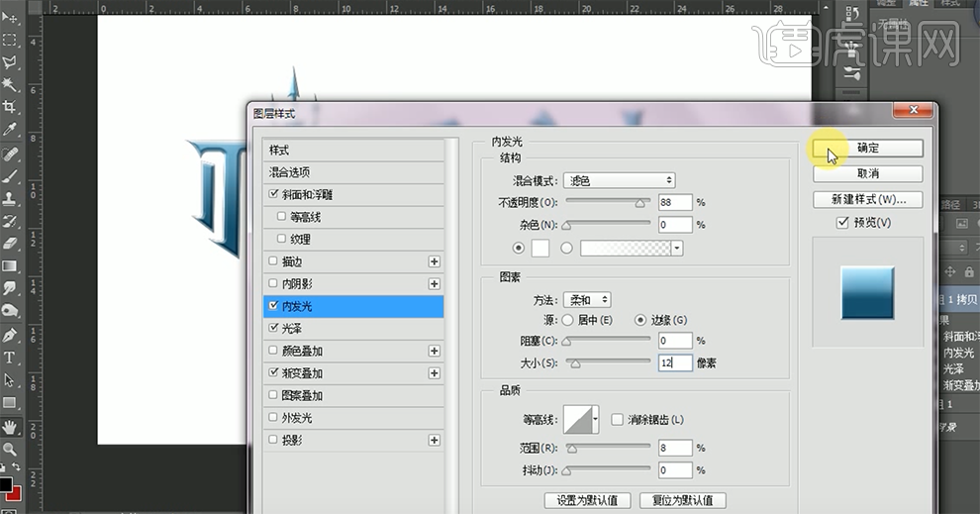
Task: Select the Pen tool
Action: pyautogui.click(x=9, y=335)
